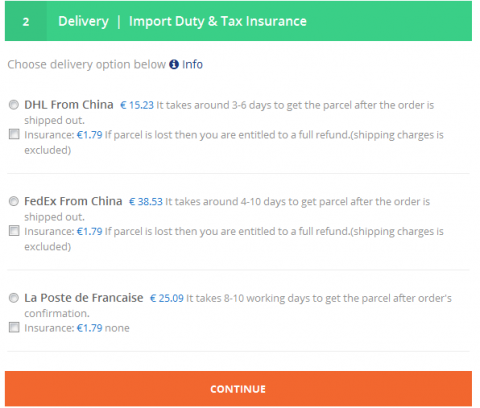
Task: Select DHL From China radio button
Action: (14, 105)
